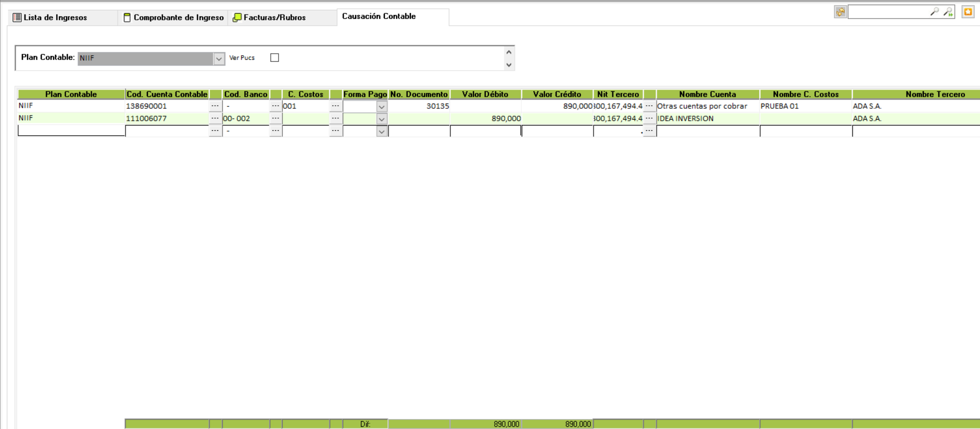Select account code cell 111006077
This screenshot has width=980, height=429.
(167, 119)
